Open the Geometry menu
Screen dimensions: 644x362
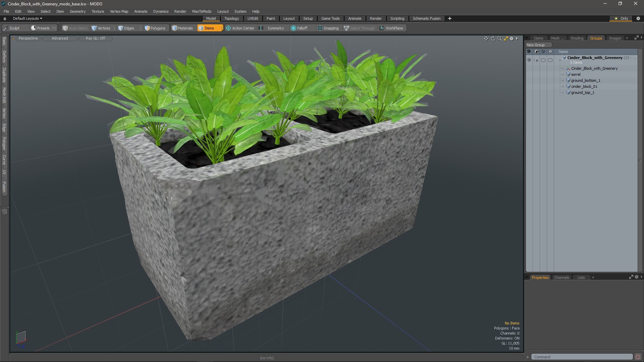[77, 11]
